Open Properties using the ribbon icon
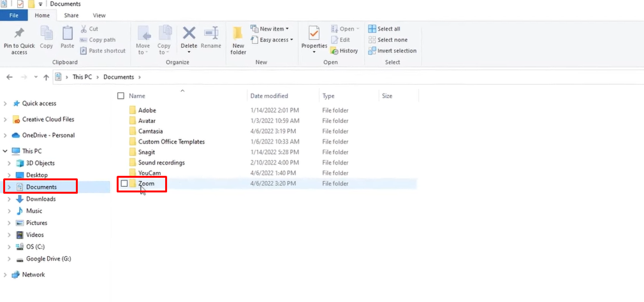Screen dimensions: 644x302 click(314, 34)
